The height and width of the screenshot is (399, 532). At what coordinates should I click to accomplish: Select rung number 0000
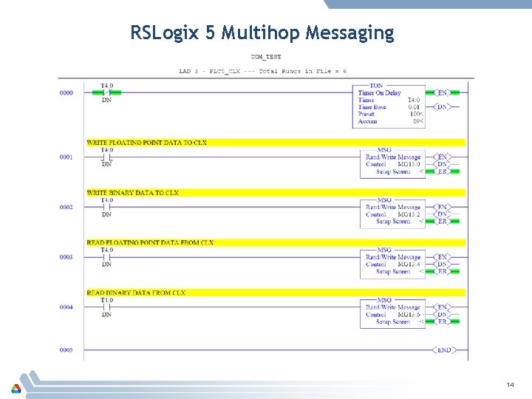66,93
